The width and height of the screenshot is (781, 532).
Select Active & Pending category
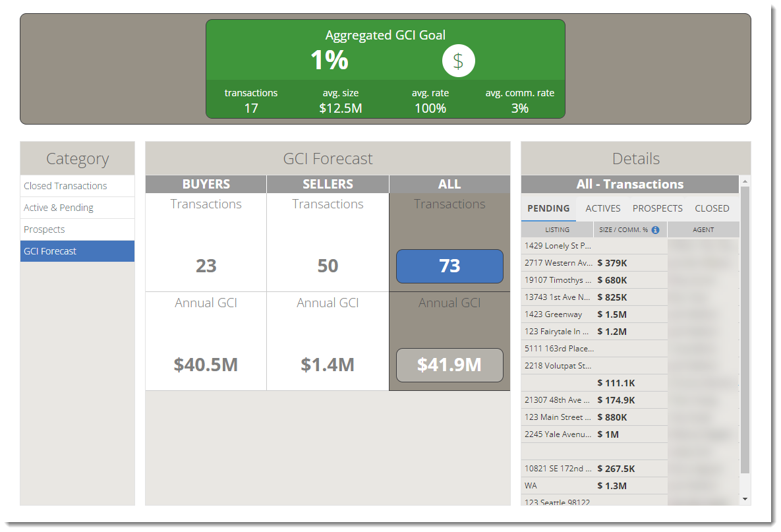click(x=59, y=208)
